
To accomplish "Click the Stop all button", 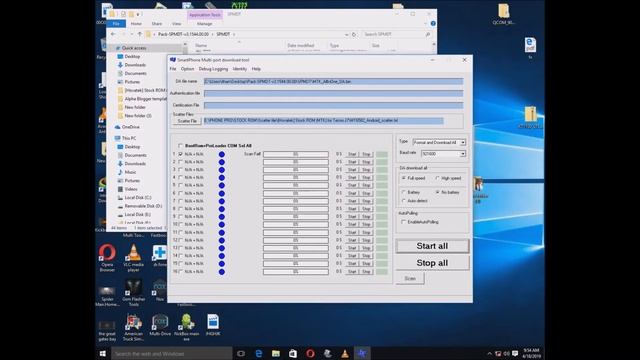I will click(432, 263).
